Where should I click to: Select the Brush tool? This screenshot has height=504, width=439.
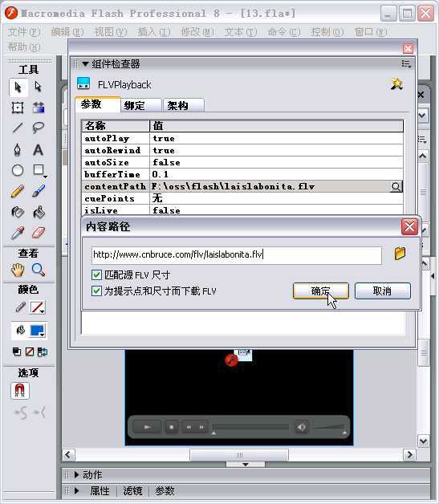click(39, 191)
